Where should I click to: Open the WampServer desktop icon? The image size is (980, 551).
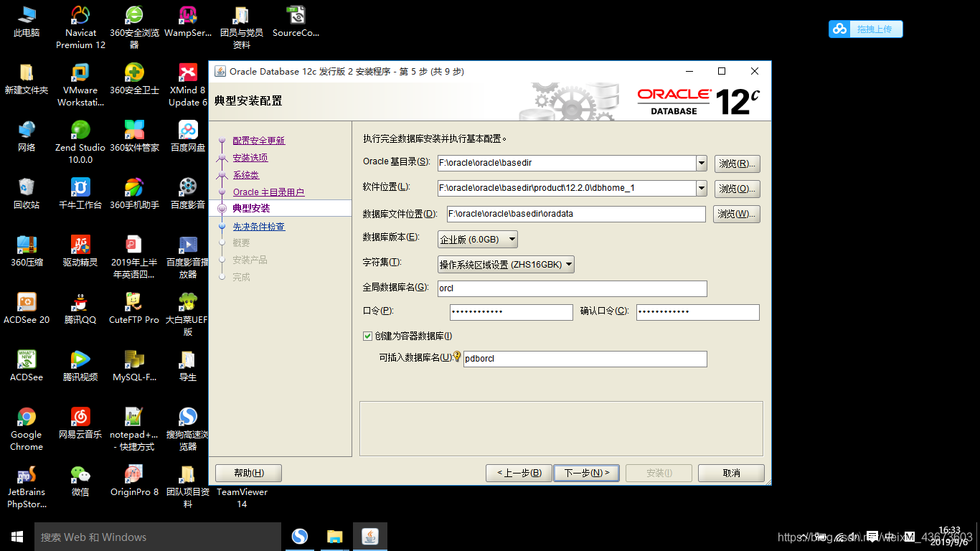pos(188,22)
